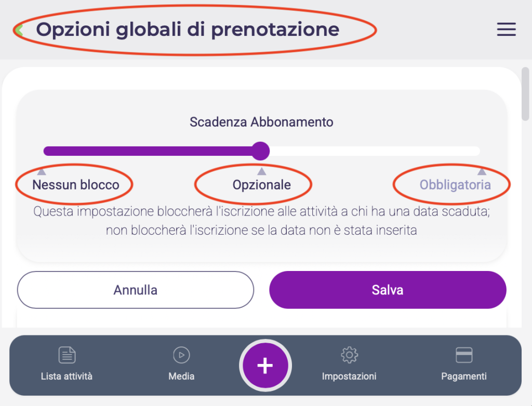Click the triangle marker above Obbligatoria
The image size is (532, 406).
pyautogui.click(x=482, y=171)
